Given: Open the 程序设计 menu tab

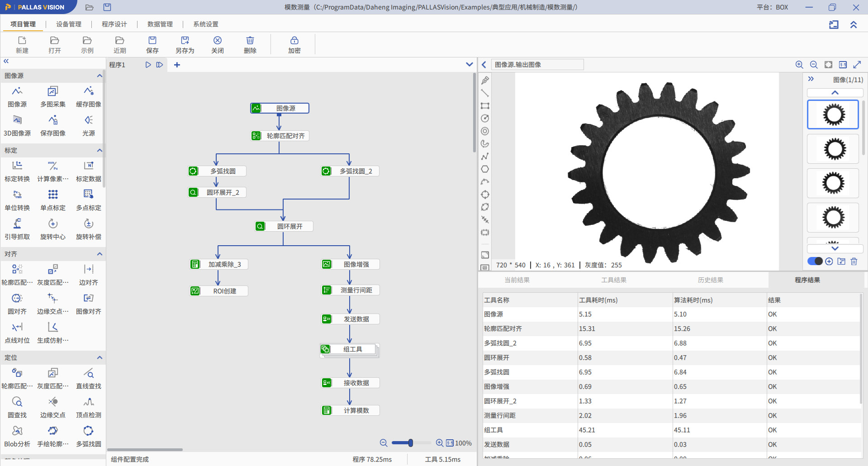Looking at the screenshot, I should (x=114, y=24).
